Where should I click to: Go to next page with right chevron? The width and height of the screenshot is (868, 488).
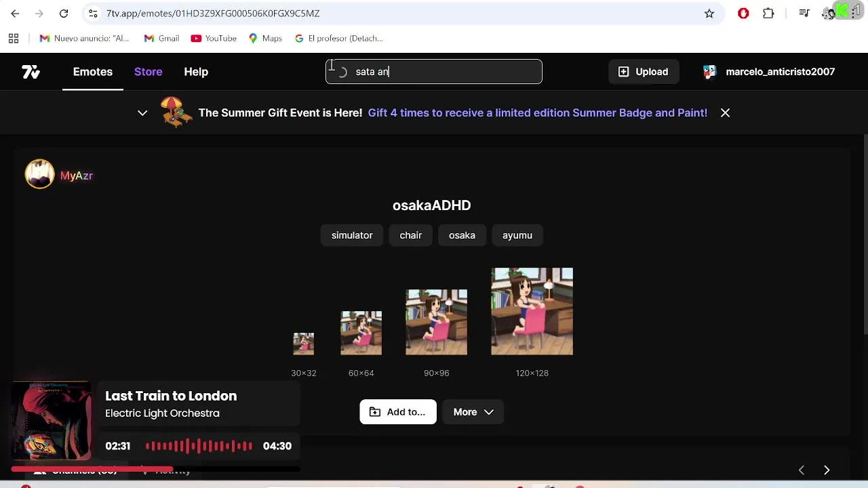tap(827, 470)
